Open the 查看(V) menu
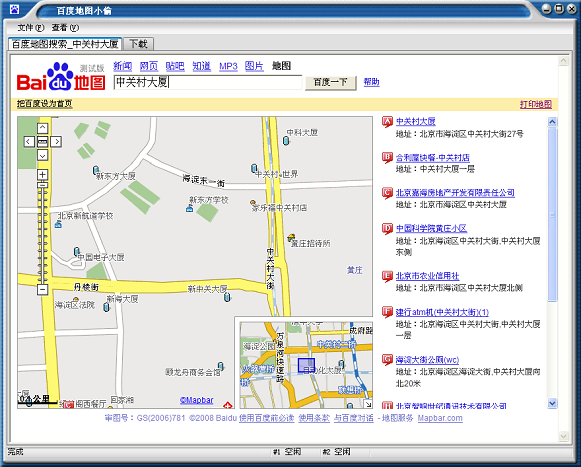The image size is (581, 467). click(x=65, y=27)
